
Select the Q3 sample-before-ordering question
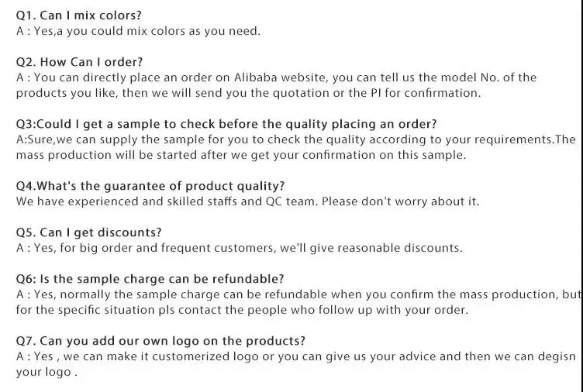226,124
